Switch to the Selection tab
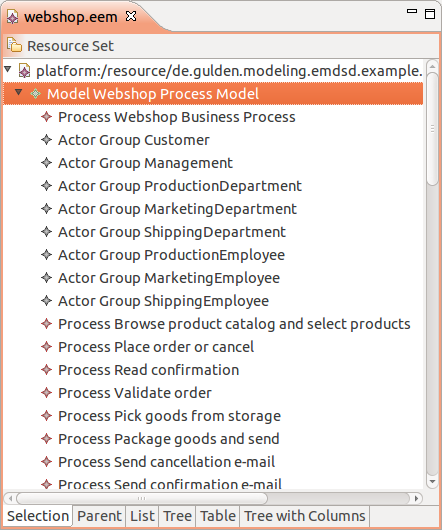Image resolution: width=442 pixels, height=530 pixels. 38,516
